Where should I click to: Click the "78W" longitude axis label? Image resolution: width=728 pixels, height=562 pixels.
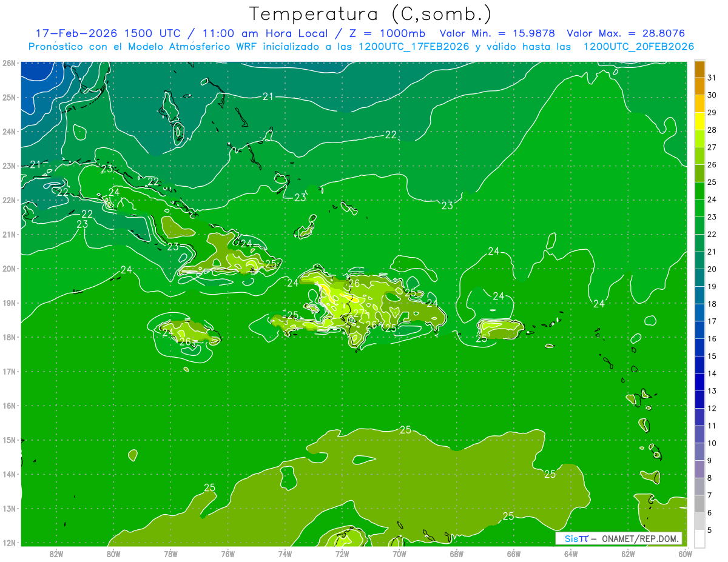click(170, 554)
